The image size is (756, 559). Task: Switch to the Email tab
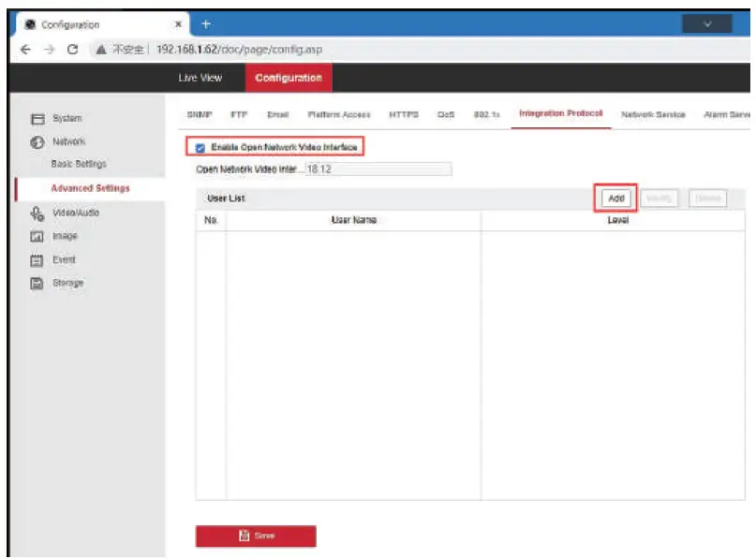point(277,114)
